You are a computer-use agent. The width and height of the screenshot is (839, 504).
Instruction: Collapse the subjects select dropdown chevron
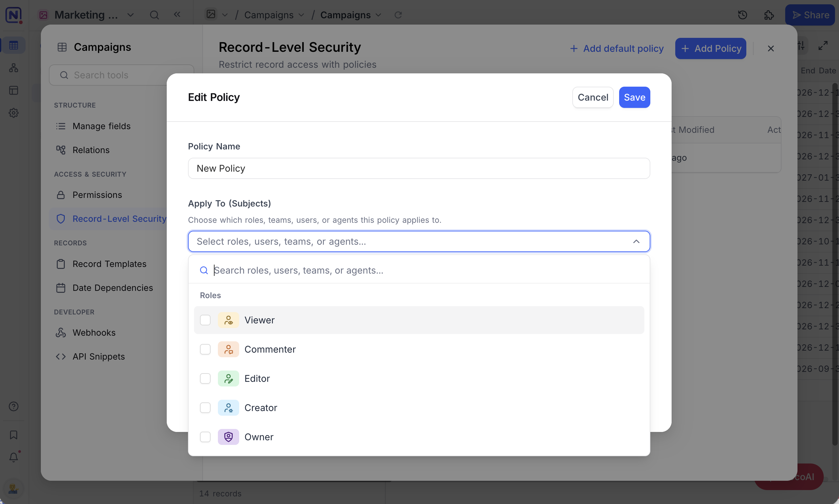coord(636,241)
